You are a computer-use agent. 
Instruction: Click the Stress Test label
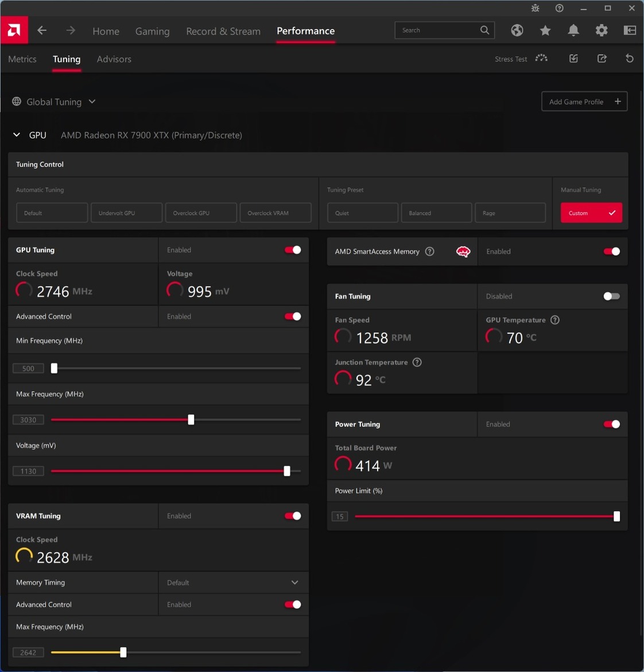511,59
